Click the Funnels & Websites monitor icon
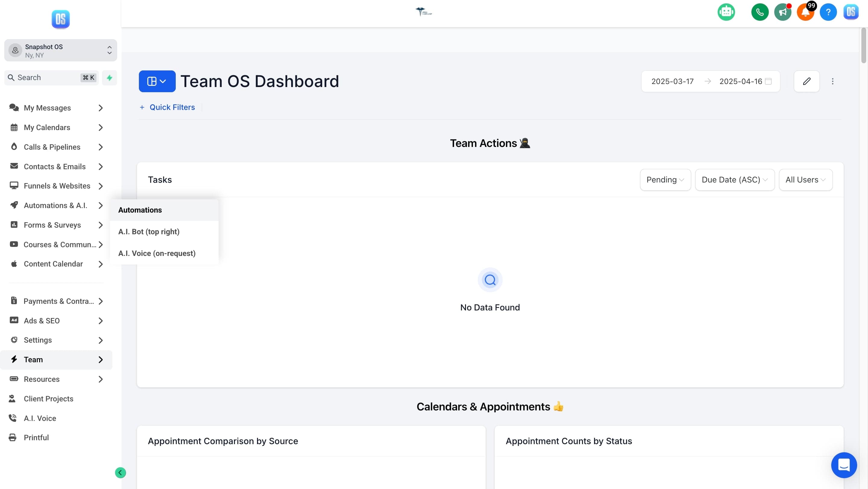Viewport: 868px width, 489px height. pyautogui.click(x=14, y=185)
